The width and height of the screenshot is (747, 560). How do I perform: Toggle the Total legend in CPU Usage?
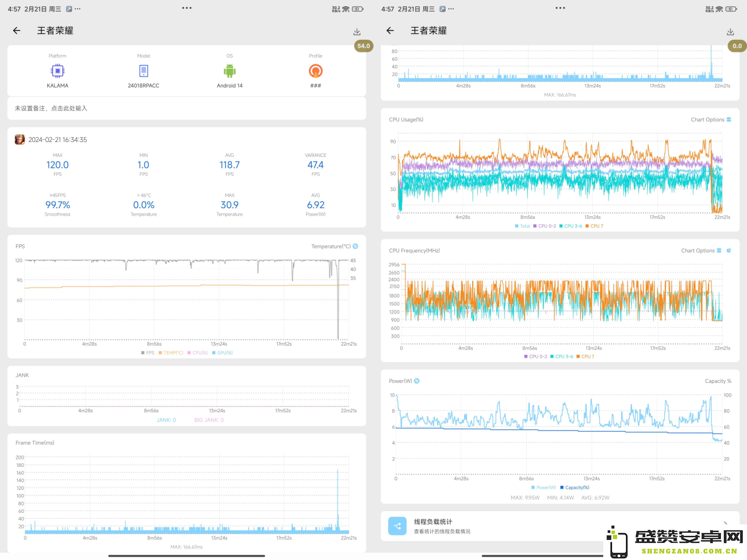(523, 226)
